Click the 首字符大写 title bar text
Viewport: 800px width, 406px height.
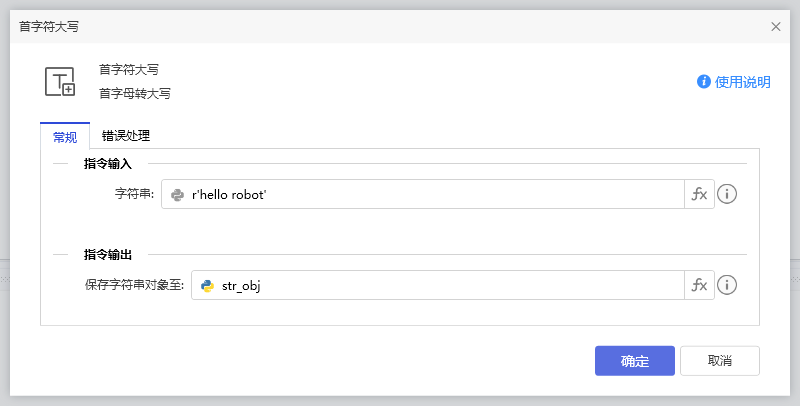49,27
